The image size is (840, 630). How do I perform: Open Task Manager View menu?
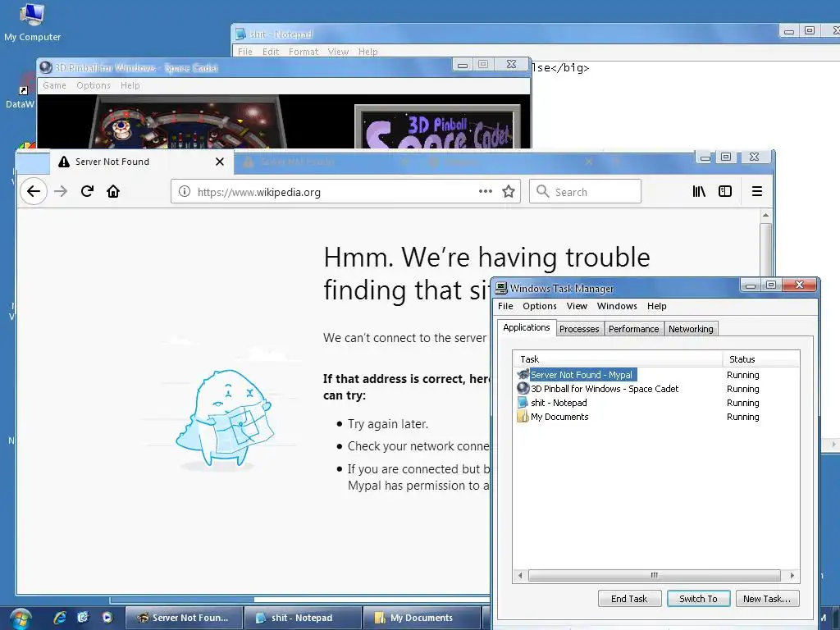(577, 306)
